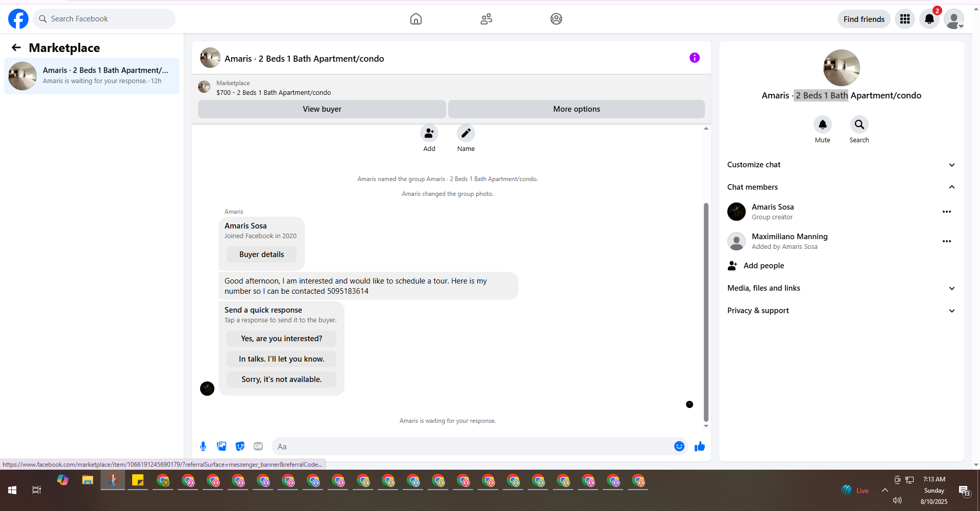Click the chat scroll up arrow

706,129
